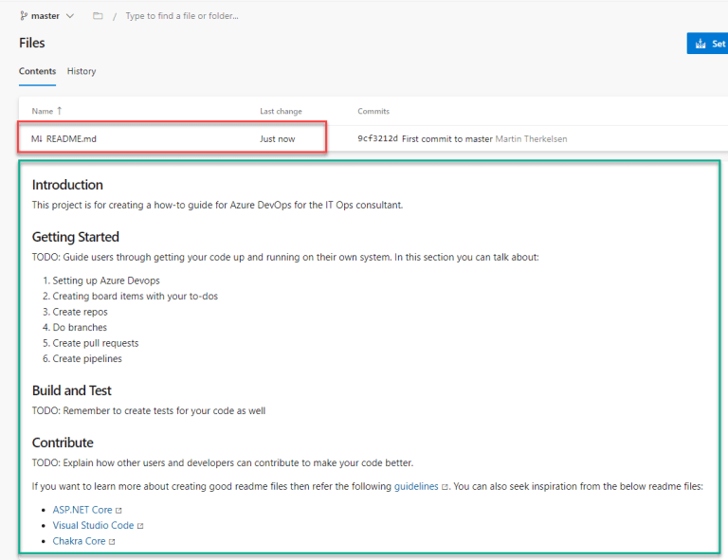The image size is (728, 560).
Task: Open the guidelines link
Action: point(416,486)
